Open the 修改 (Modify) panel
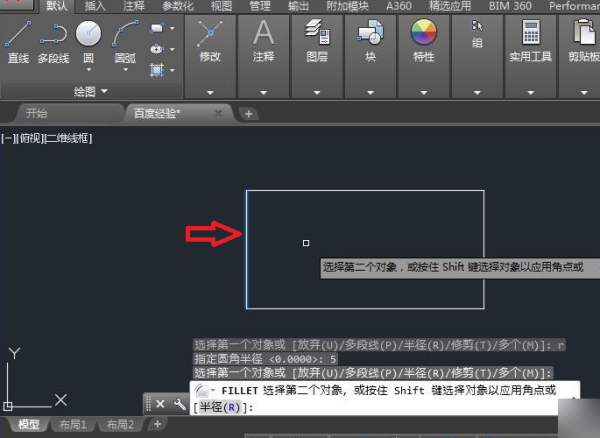The height and width of the screenshot is (438, 600). [x=210, y=41]
